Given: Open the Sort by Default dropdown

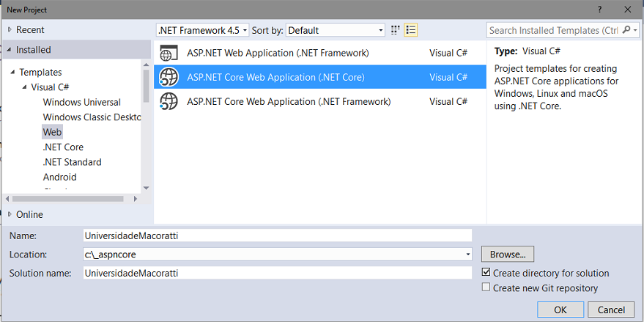Looking at the screenshot, I should click(x=335, y=30).
